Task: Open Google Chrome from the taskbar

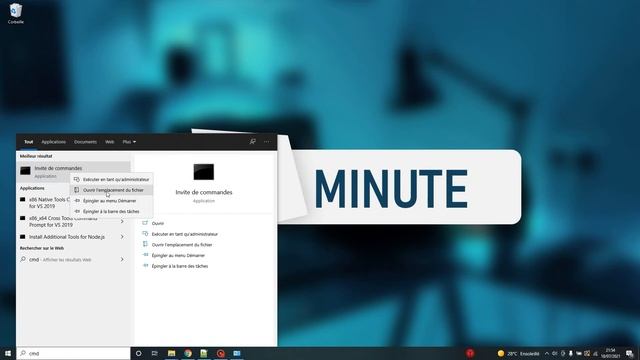Action: pyautogui.click(x=188, y=353)
